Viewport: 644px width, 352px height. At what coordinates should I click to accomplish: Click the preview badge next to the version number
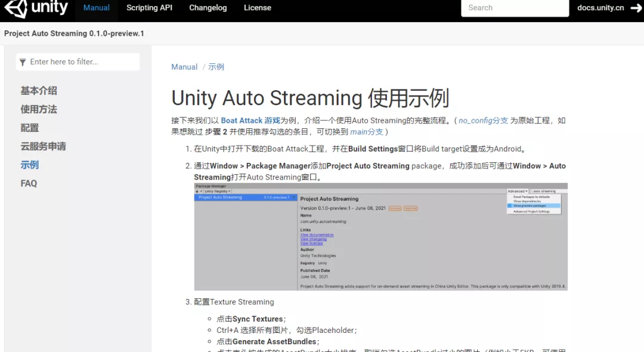pyautogui.click(x=394, y=208)
